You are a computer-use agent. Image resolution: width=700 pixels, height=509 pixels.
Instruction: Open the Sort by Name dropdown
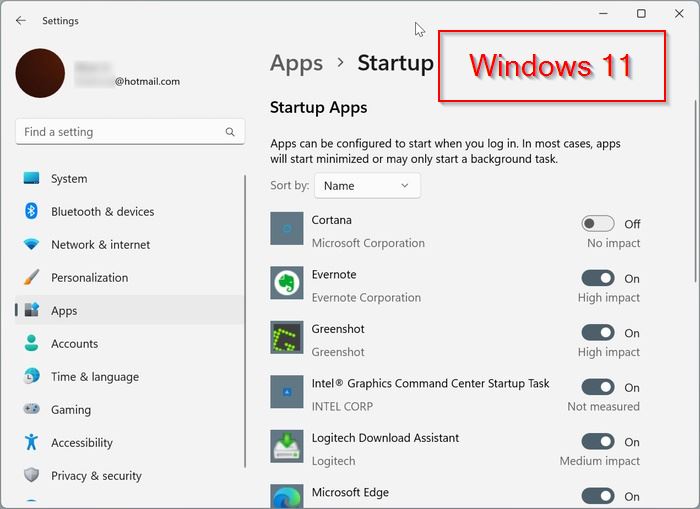tap(367, 186)
